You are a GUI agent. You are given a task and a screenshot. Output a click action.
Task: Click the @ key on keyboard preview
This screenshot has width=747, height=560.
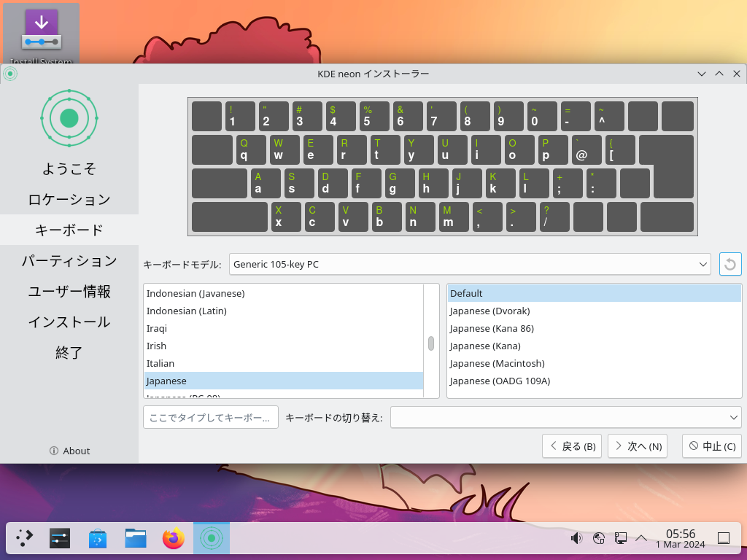pos(587,149)
